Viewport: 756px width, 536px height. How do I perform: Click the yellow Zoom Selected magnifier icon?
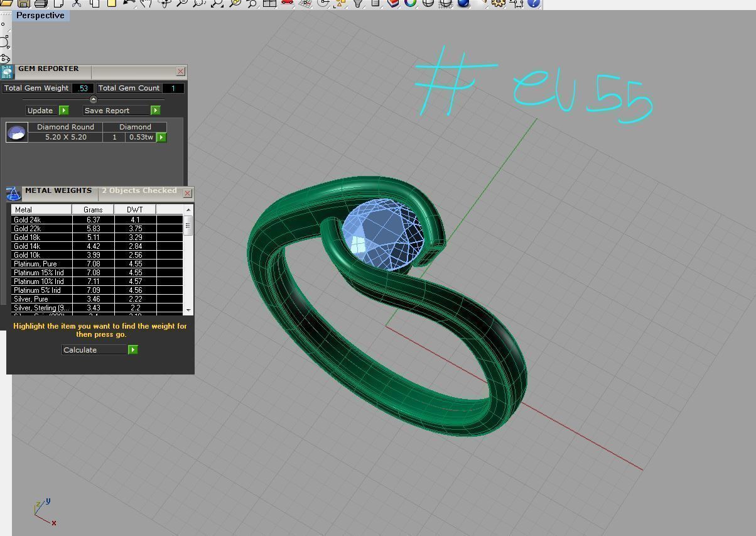235,3
